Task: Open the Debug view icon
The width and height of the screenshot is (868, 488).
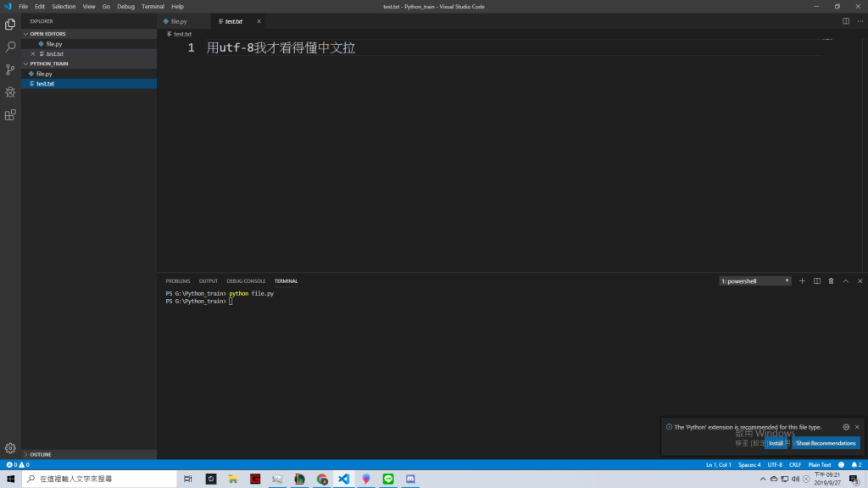Action: click(x=10, y=92)
